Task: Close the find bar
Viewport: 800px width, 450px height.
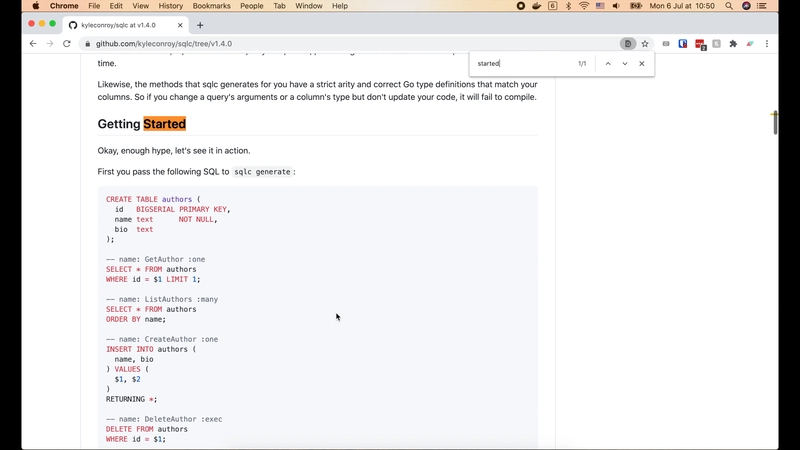Action: [x=642, y=64]
